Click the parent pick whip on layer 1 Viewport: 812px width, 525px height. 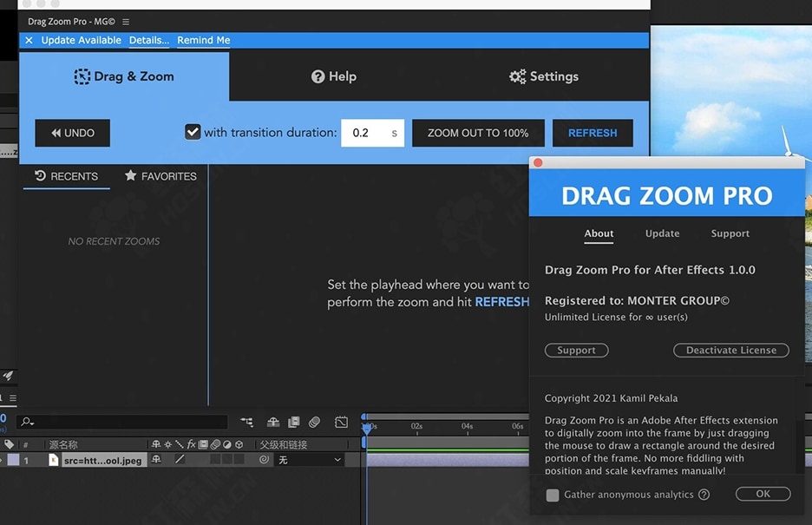pyautogui.click(x=264, y=459)
